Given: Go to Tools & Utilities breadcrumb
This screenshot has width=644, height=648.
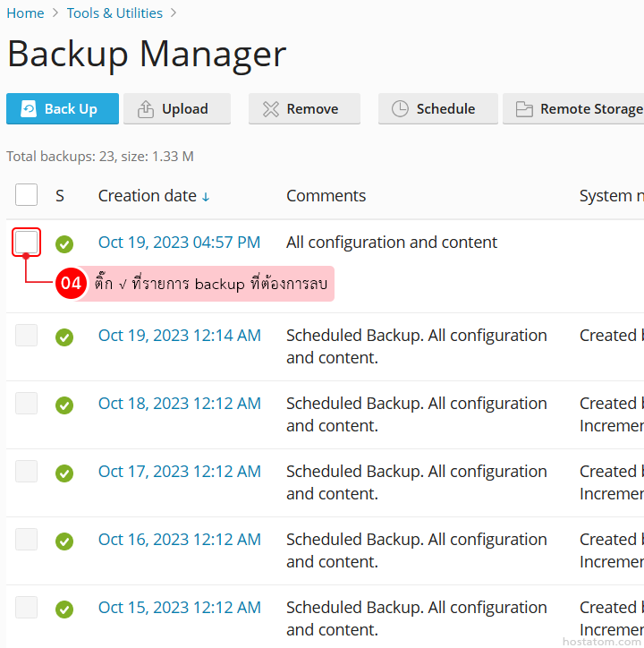Looking at the screenshot, I should click(114, 13).
